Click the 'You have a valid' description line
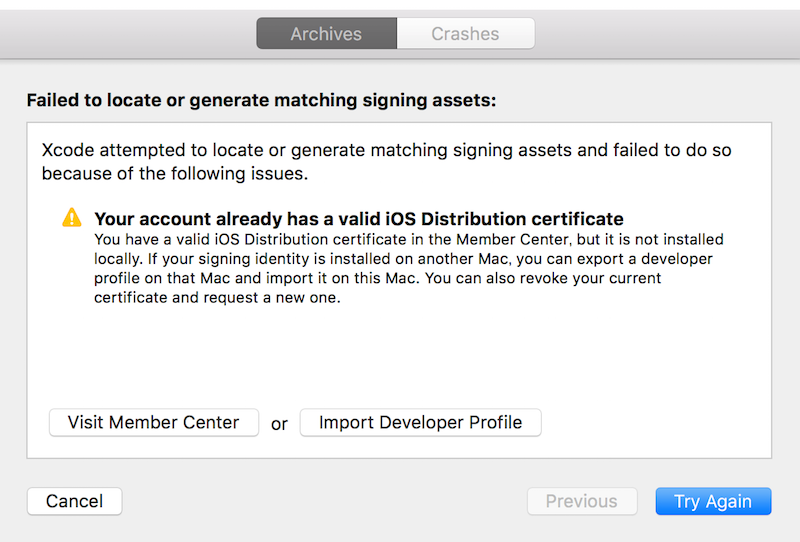Screen dimensions: 800x542 [408, 240]
